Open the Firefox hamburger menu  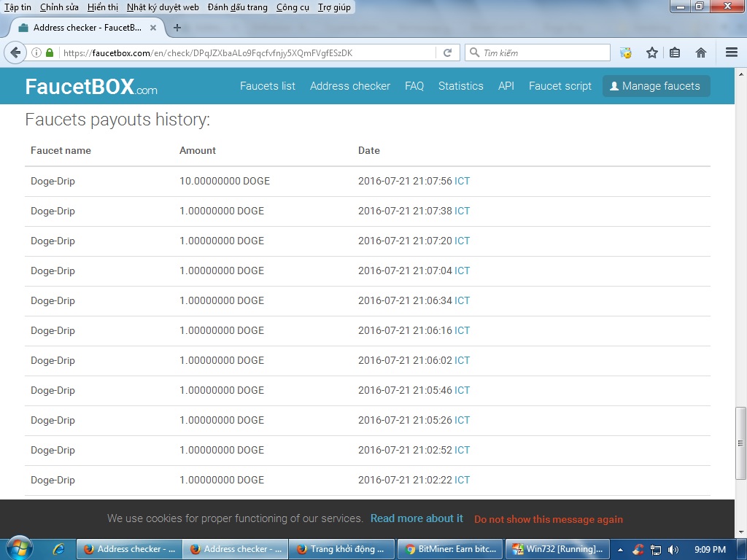pos(732,52)
